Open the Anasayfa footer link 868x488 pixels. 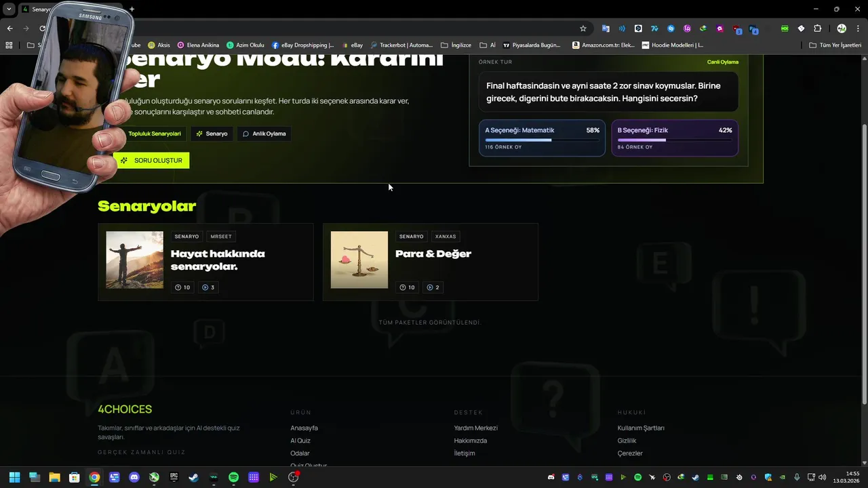point(304,428)
